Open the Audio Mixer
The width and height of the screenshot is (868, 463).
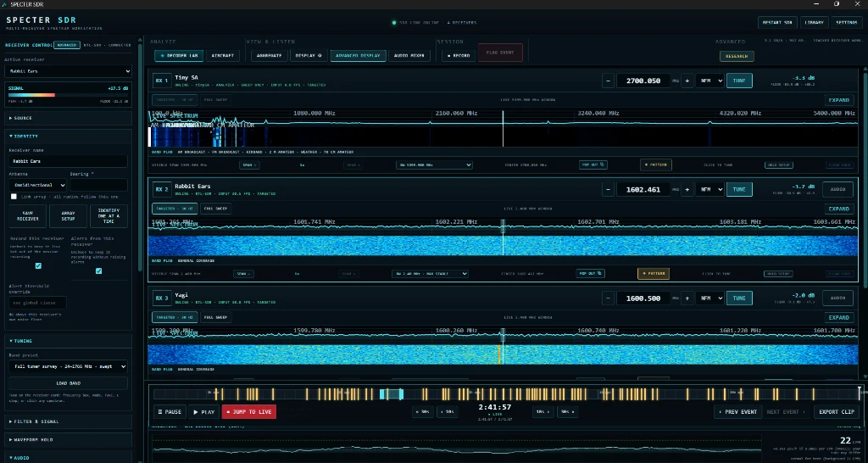point(409,56)
